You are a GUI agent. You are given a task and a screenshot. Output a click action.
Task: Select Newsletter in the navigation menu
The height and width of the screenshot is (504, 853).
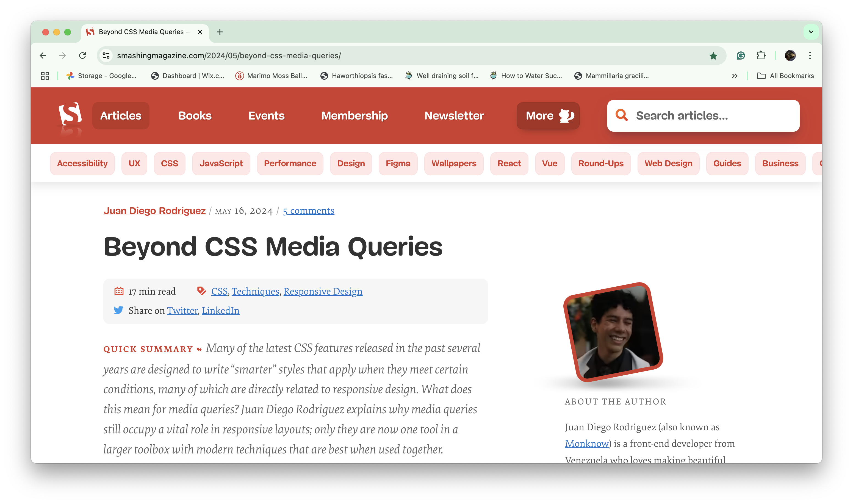pos(454,115)
